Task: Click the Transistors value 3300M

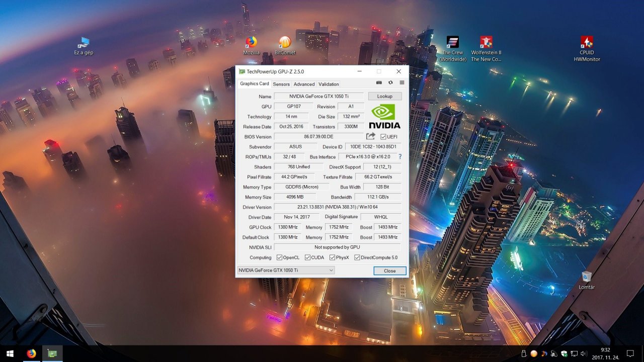Action: coord(351,127)
